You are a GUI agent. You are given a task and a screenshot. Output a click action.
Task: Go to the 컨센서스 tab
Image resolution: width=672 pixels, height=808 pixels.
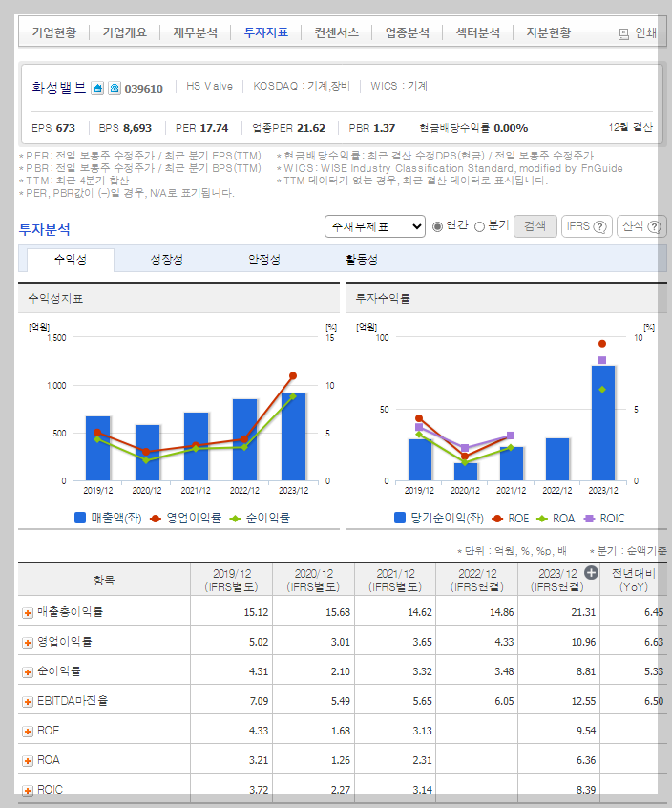pos(336,32)
